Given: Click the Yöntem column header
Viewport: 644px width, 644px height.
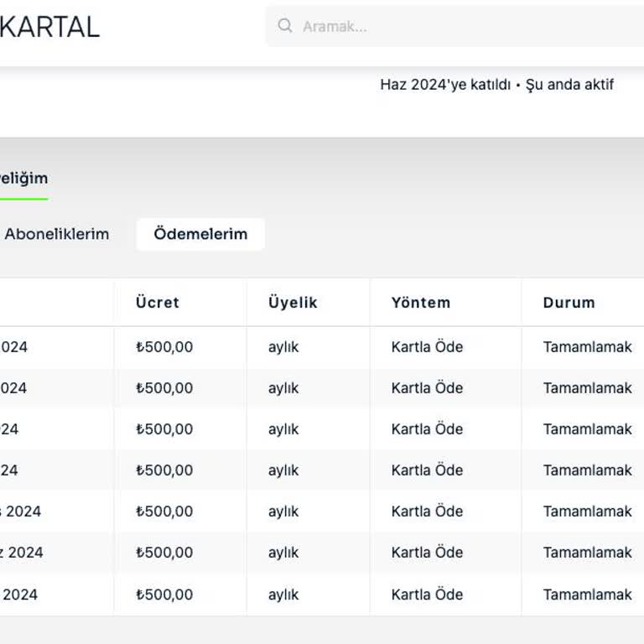Looking at the screenshot, I should click(x=421, y=303).
